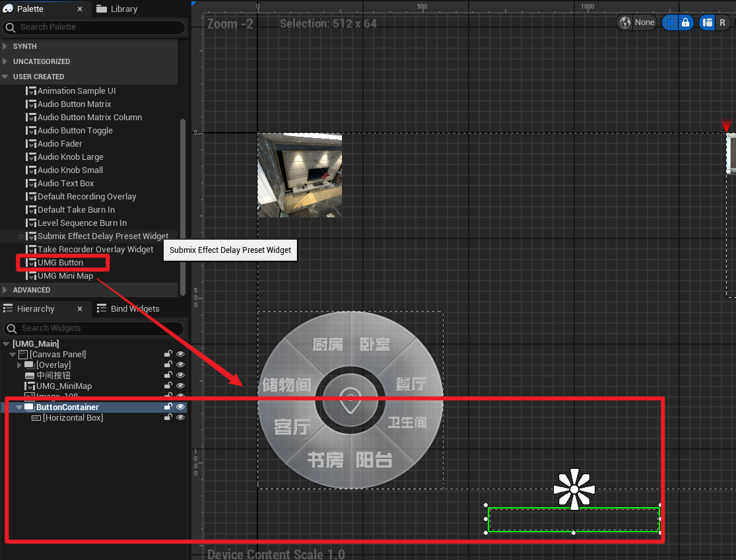The height and width of the screenshot is (560, 736).
Task: Toggle visibility of [Canvas Panel]
Action: [x=180, y=354]
